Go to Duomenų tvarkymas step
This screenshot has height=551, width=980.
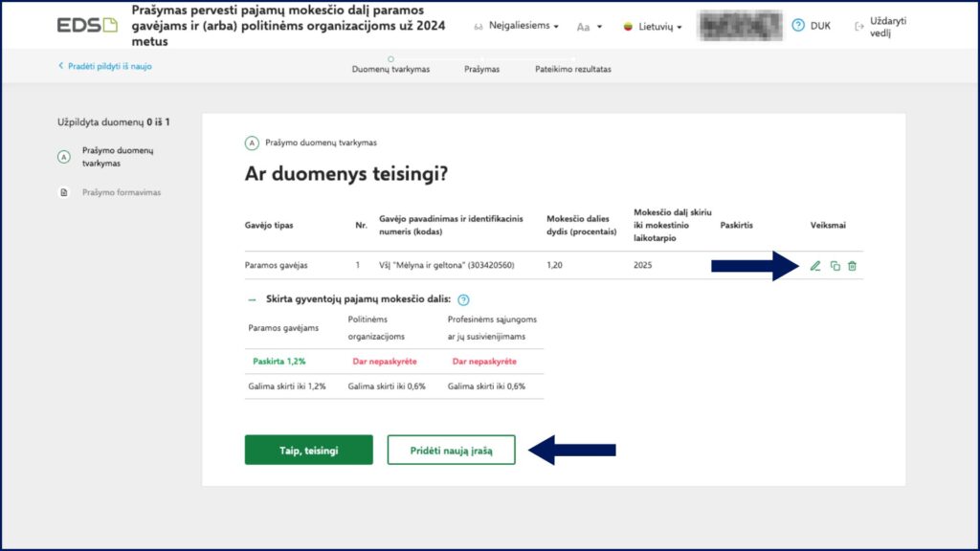point(390,69)
